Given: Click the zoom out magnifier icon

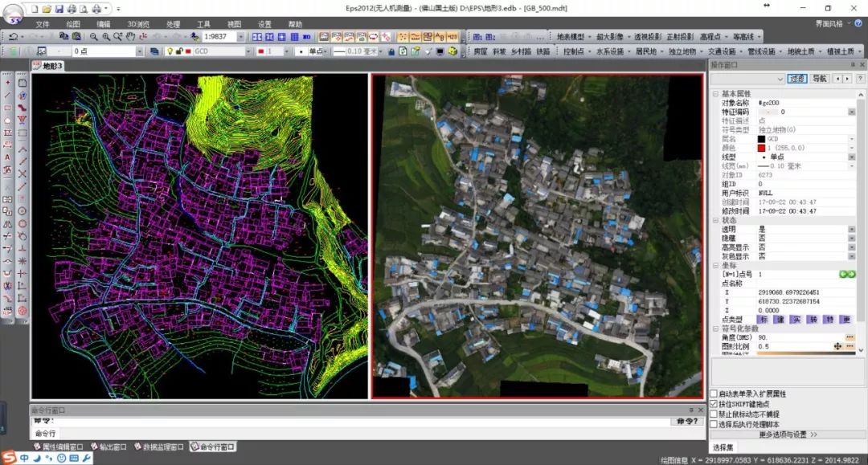Looking at the screenshot, I should click(94, 37).
